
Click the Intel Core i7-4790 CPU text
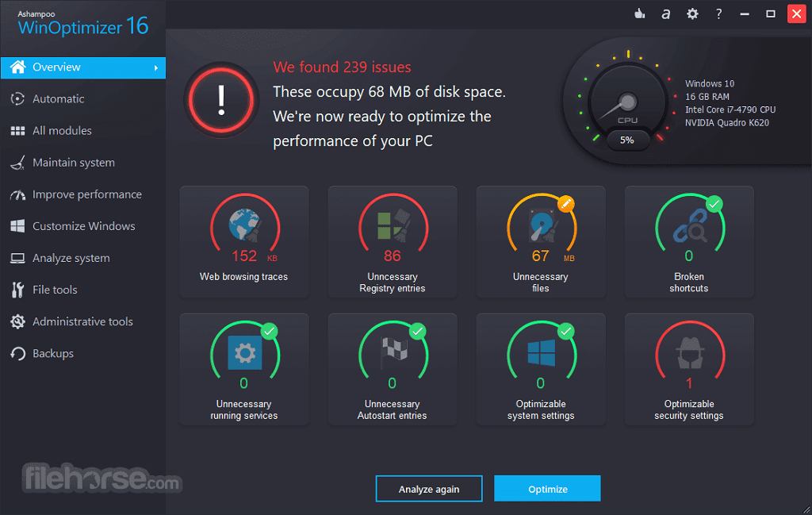(x=730, y=110)
